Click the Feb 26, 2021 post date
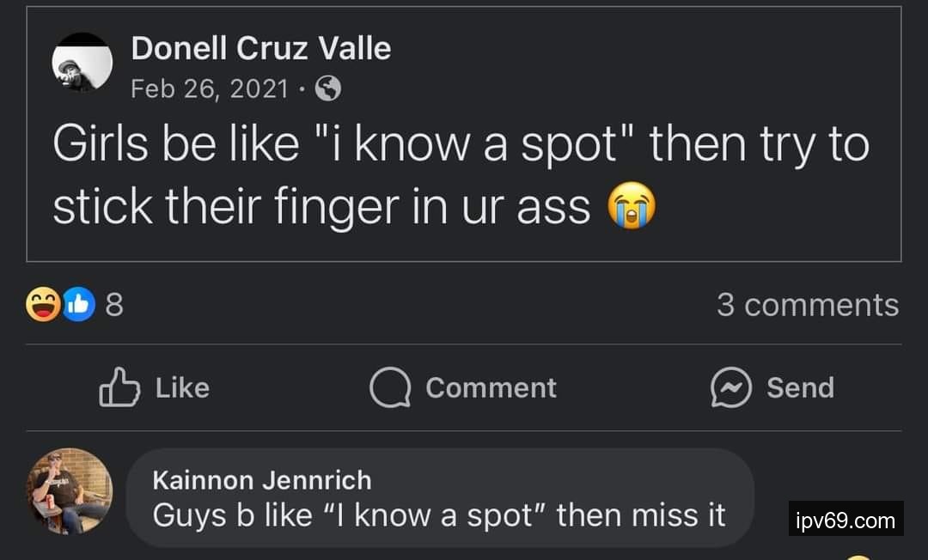This screenshot has width=928, height=560. tap(209, 88)
